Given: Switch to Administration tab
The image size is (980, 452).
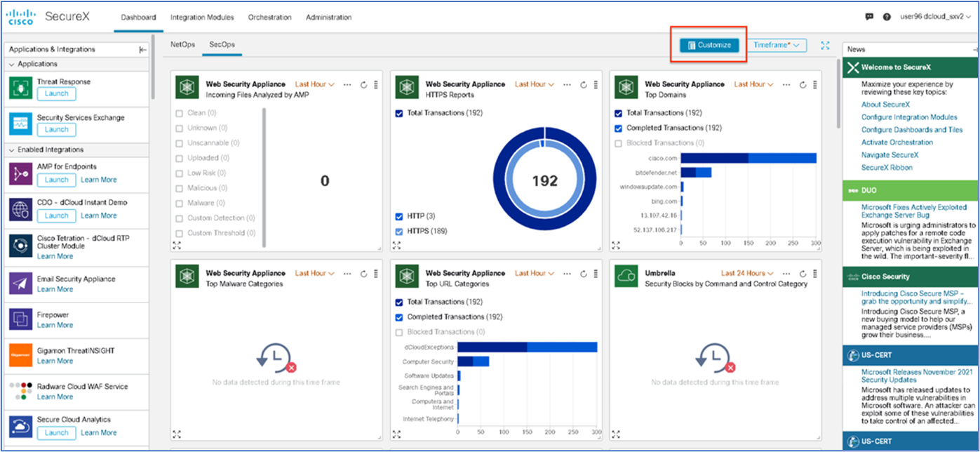Looking at the screenshot, I should pyautogui.click(x=328, y=18).
